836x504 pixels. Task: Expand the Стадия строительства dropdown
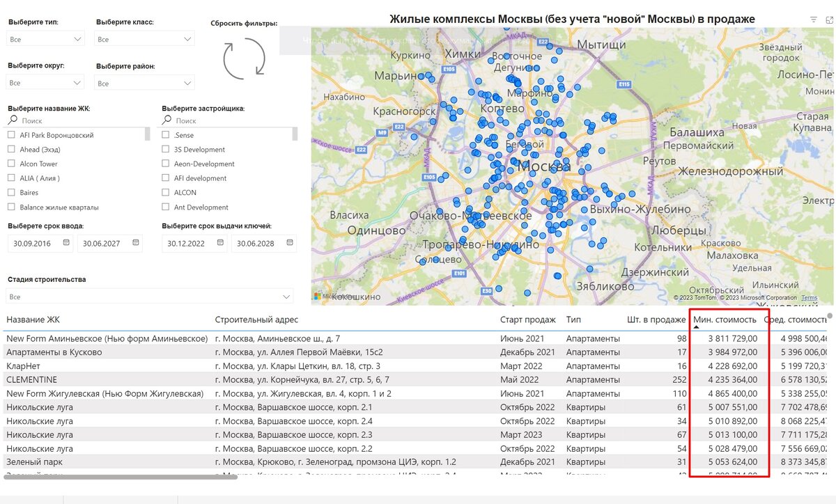click(x=150, y=297)
